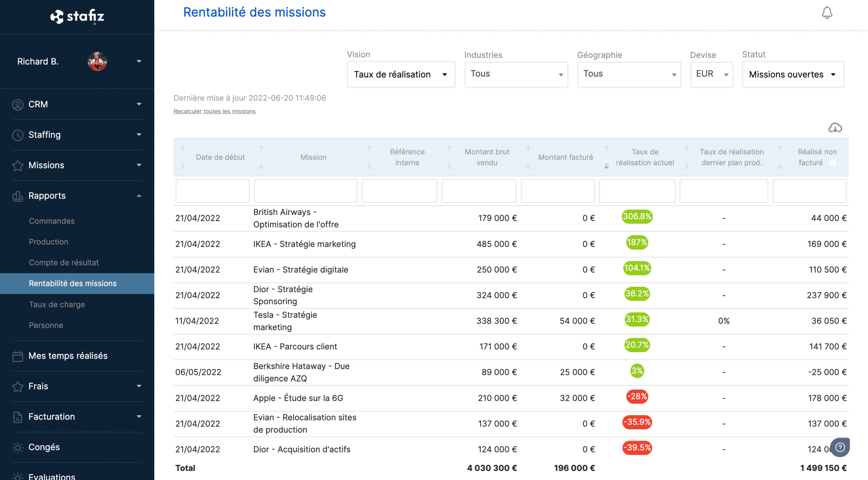The height and width of the screenshot is (480, 868).
Task: Open the Industries dropdown showing Tous
Action: (x=516, y=74)
